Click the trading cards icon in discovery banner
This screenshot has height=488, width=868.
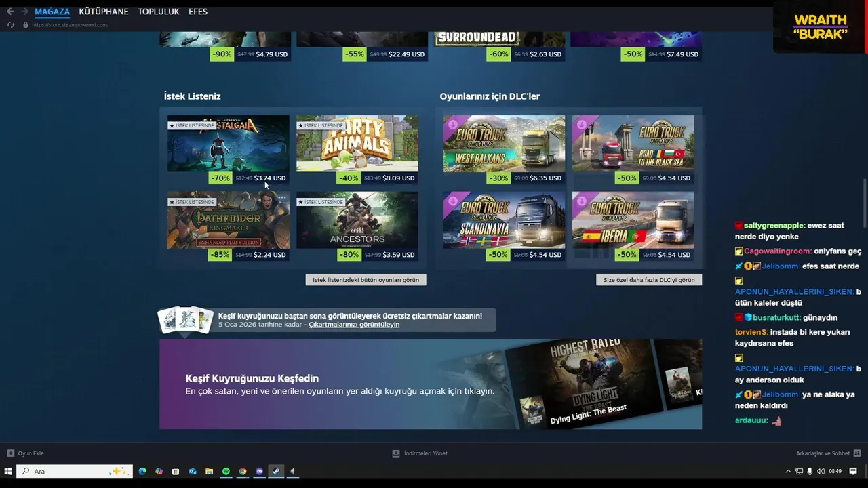[x=186, y=320]
